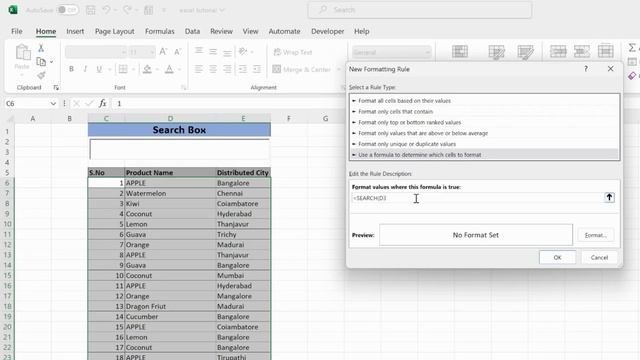Viewport: 640px width, 360px height.
Task: Click the Name Box showing C6
Action: [x=27, y=104]
